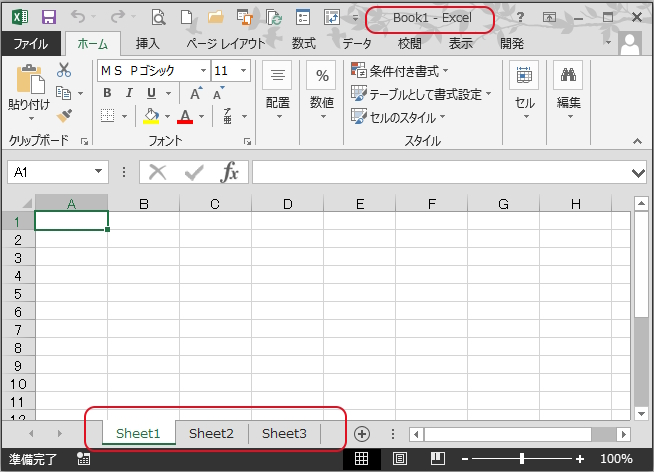Open the 数値 number group button
Viewport: 654px width, 472px height.
point(322,90)
